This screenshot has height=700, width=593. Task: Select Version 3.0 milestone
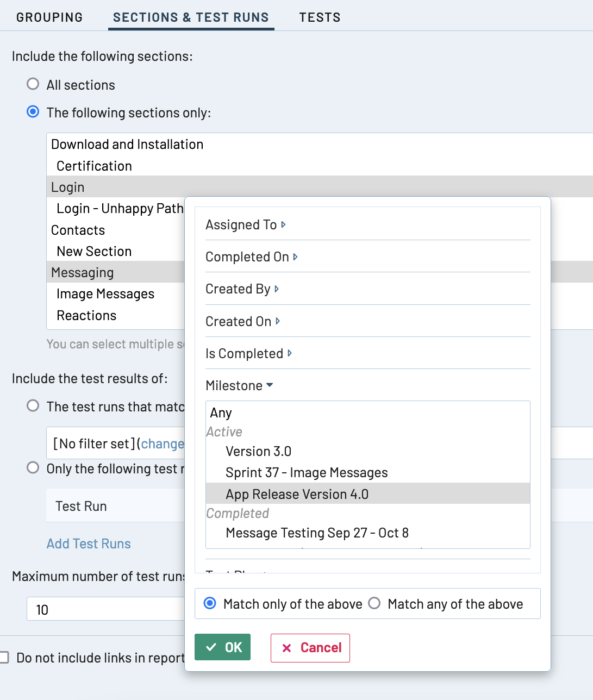[258, 452]
